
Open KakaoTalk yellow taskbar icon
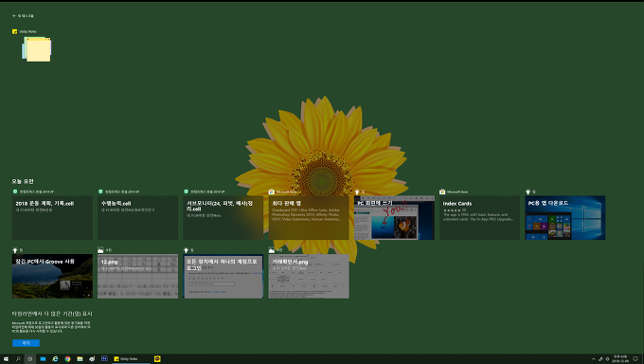157,359
